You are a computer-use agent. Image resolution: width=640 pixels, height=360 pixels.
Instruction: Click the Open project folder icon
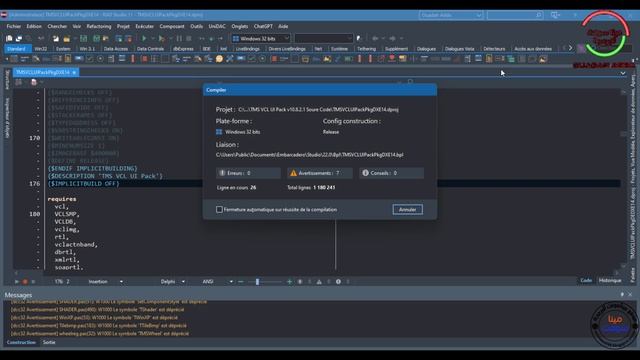(x=66, y=38)
